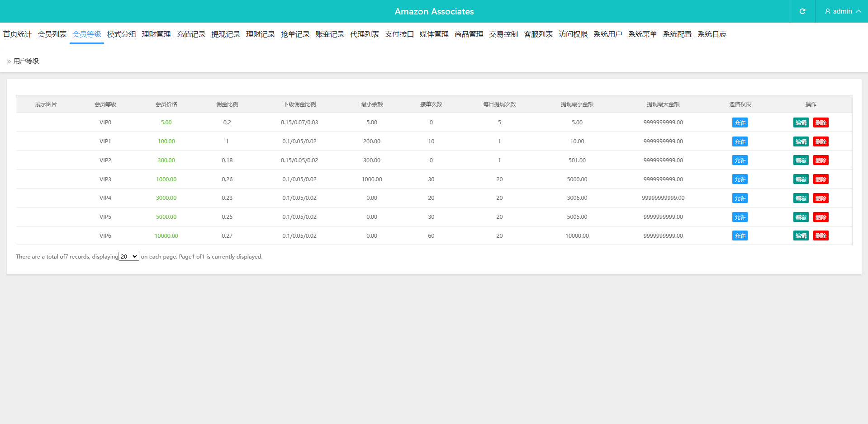Click the red 删除 button for VIP2
The width and height of the screenshot is (868, 424).
coord(821,160)
